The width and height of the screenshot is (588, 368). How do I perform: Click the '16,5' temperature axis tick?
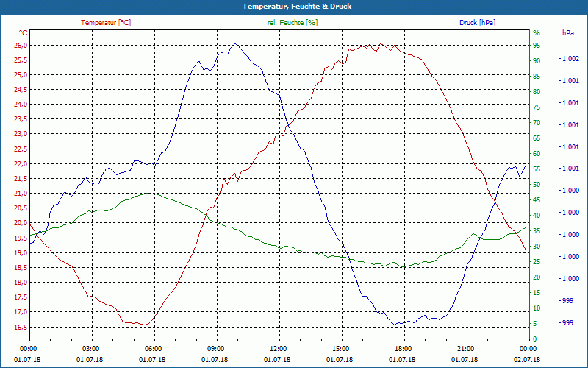[x=21, y=327]
